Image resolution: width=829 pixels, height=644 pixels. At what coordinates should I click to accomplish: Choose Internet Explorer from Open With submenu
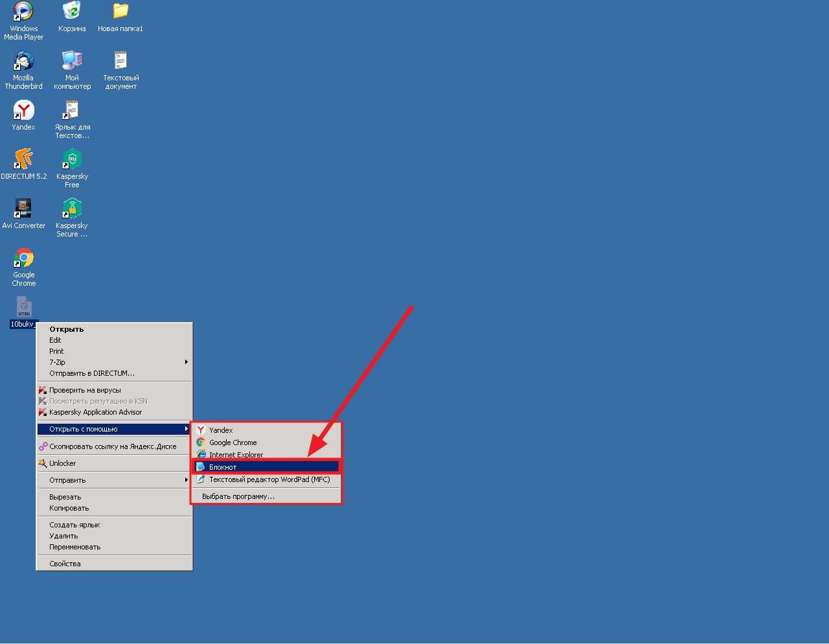pos(236,455)
